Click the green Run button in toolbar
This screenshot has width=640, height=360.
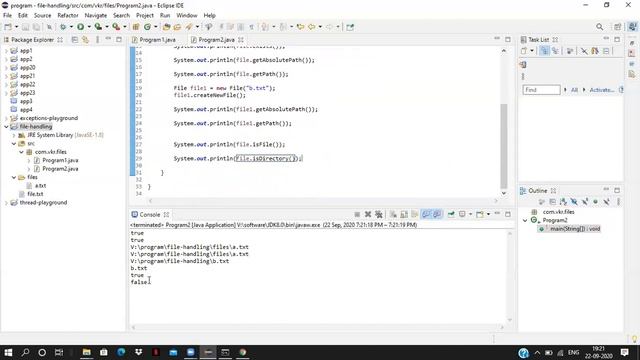[80, 27]
